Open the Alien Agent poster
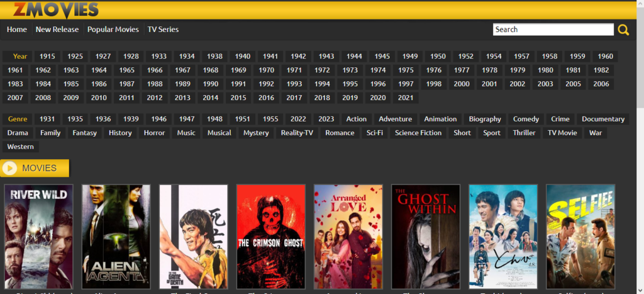This screenshot has width=644, height=294. [116, 237]
